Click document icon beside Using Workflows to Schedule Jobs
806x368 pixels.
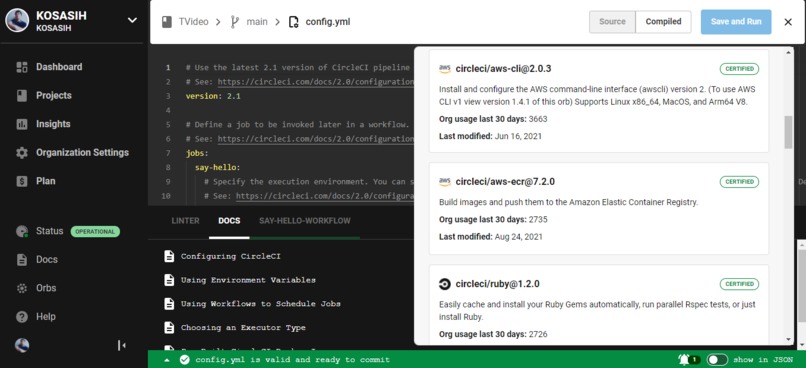point(169,304)
